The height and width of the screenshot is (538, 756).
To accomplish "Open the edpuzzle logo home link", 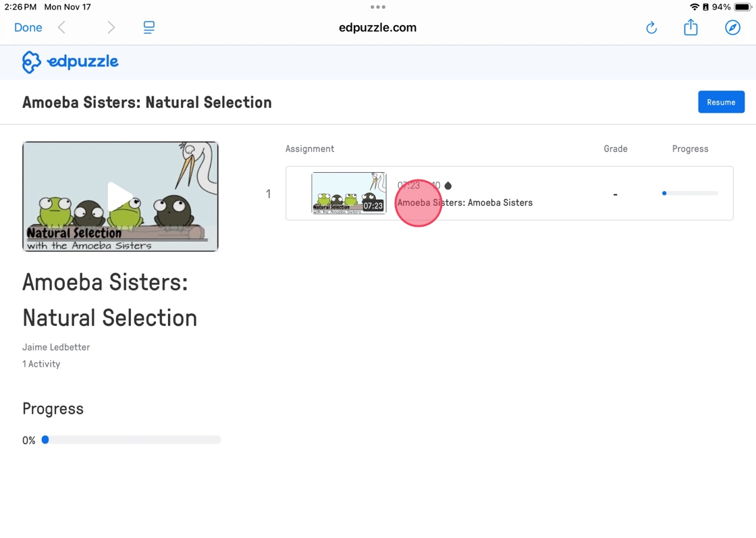I will [x=70, y=61].
